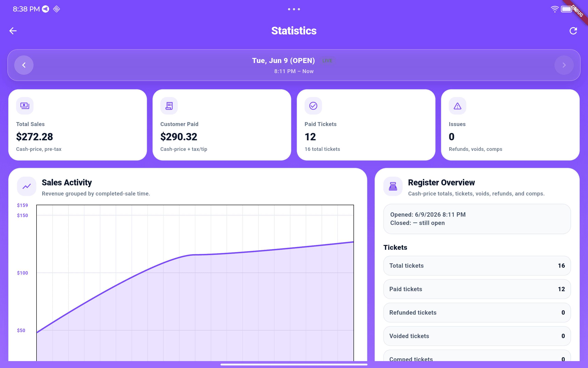588x368 pixels.
Task: Tap the Wi-Fi status icon
Action: point(554,9)
